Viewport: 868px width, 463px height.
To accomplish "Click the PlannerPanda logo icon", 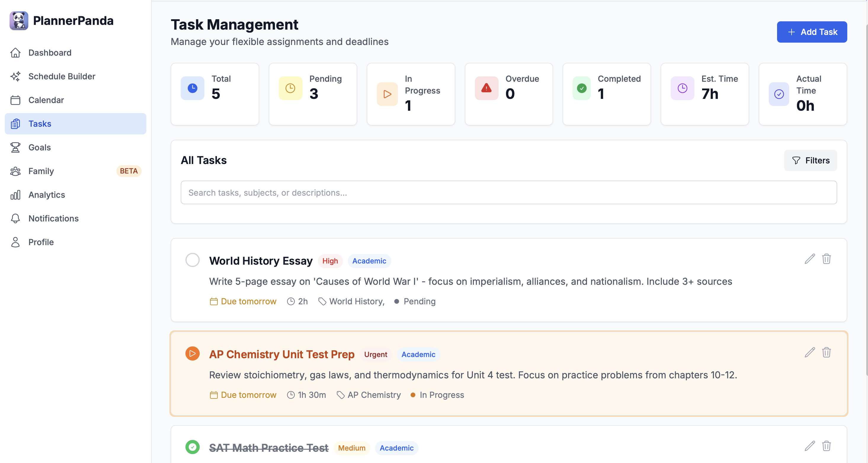I will pyautogui.click(x=19, y=20).
